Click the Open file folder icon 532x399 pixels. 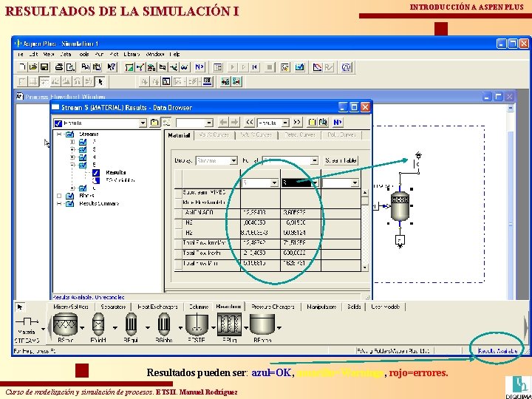[33, 67]
